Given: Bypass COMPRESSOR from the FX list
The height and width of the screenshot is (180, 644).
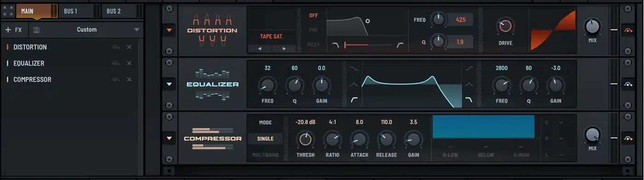Looking at the screenshot, I should [115, 80].
